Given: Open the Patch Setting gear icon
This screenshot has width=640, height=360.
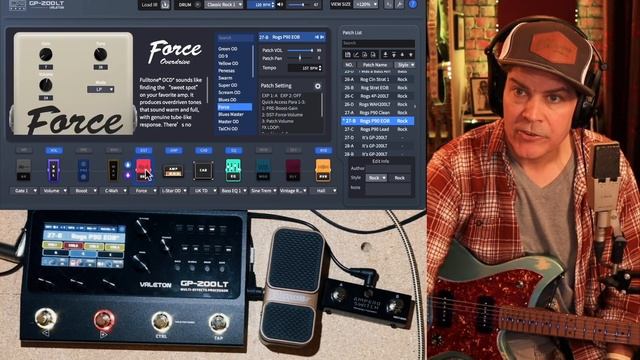Looking at the screenshot, I should (x=318, y=86).
